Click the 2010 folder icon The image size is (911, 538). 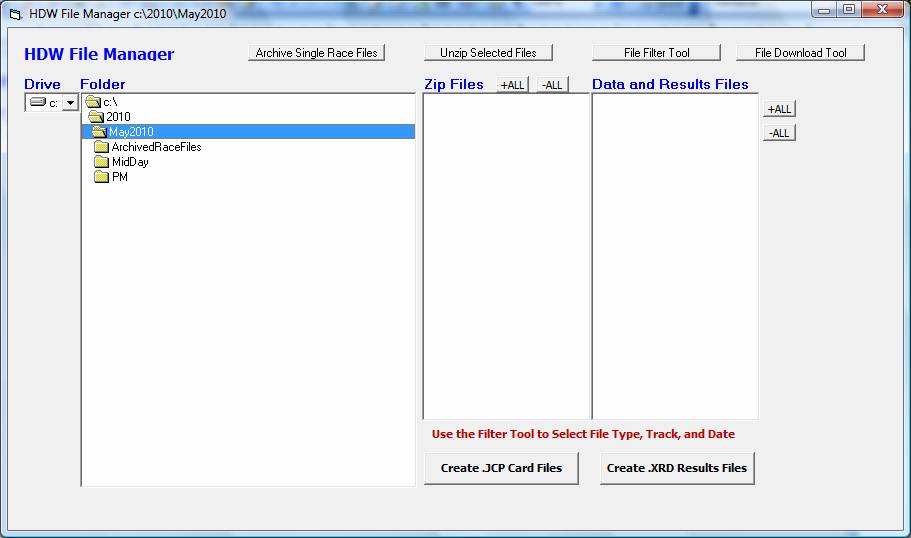pos(96,117)
